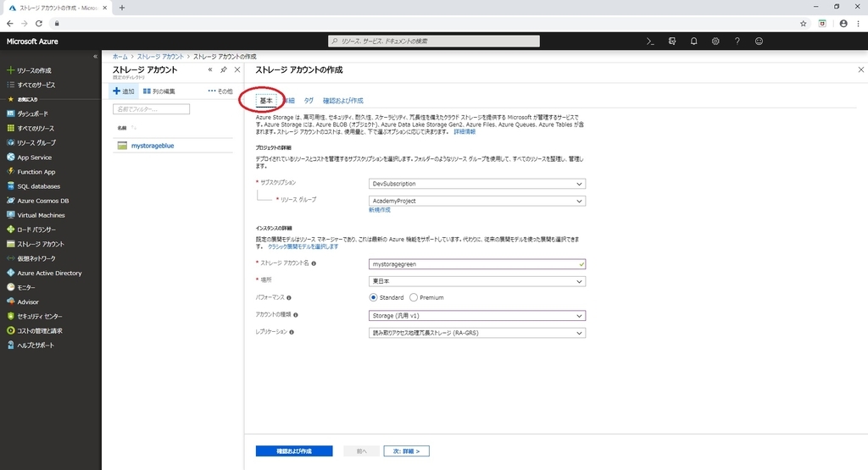Focus 名前でフィルター filter box

(x=151, y=109)
